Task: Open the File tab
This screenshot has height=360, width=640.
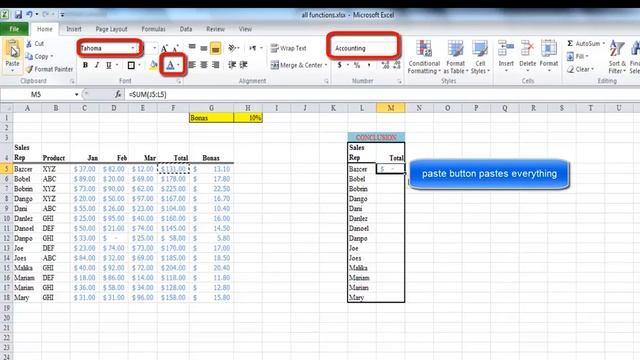Action: pos(14,29)
